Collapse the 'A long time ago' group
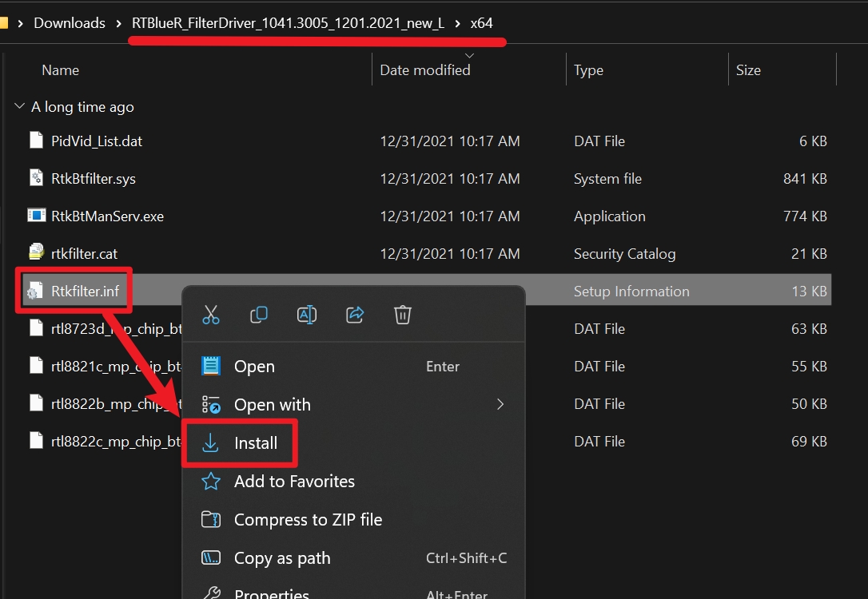 19,107
